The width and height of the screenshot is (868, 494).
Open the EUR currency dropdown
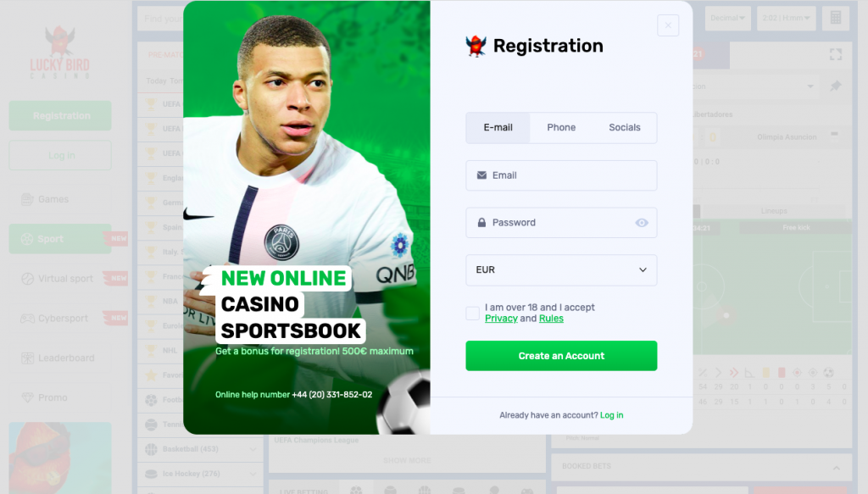pos(561,270)
